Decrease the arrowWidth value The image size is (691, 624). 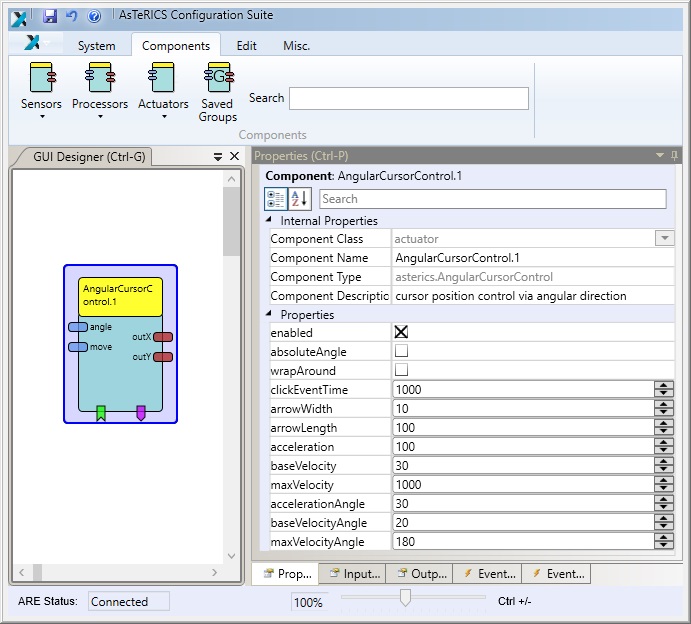[x=664, y=413]
